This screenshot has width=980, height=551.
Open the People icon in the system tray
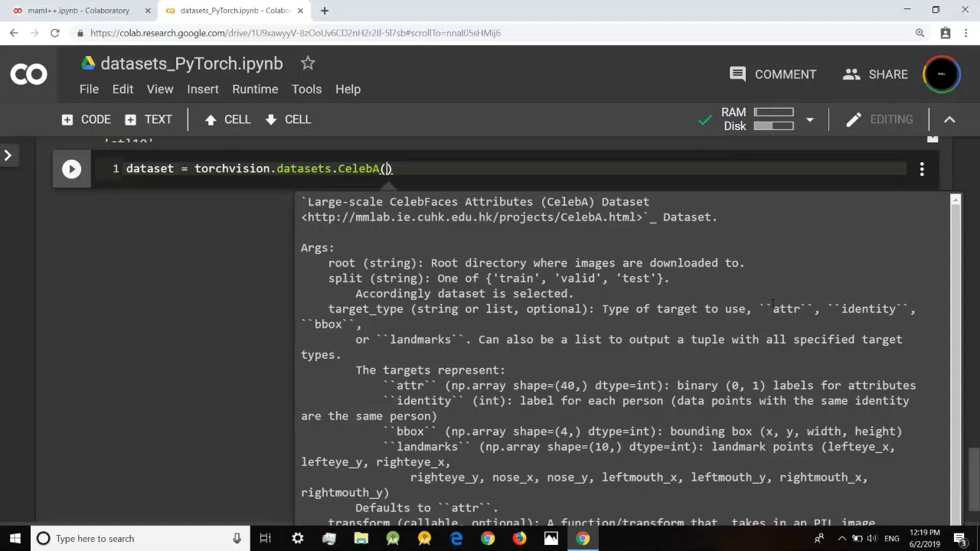819,539
